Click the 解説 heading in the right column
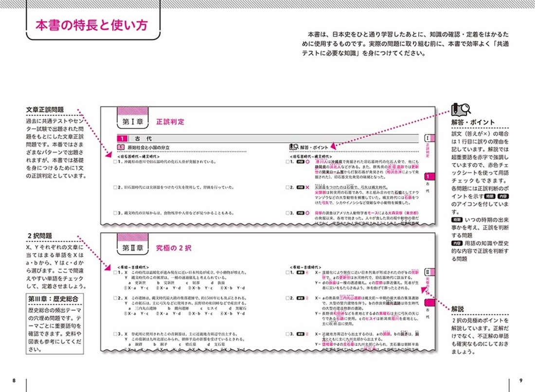 458,309
